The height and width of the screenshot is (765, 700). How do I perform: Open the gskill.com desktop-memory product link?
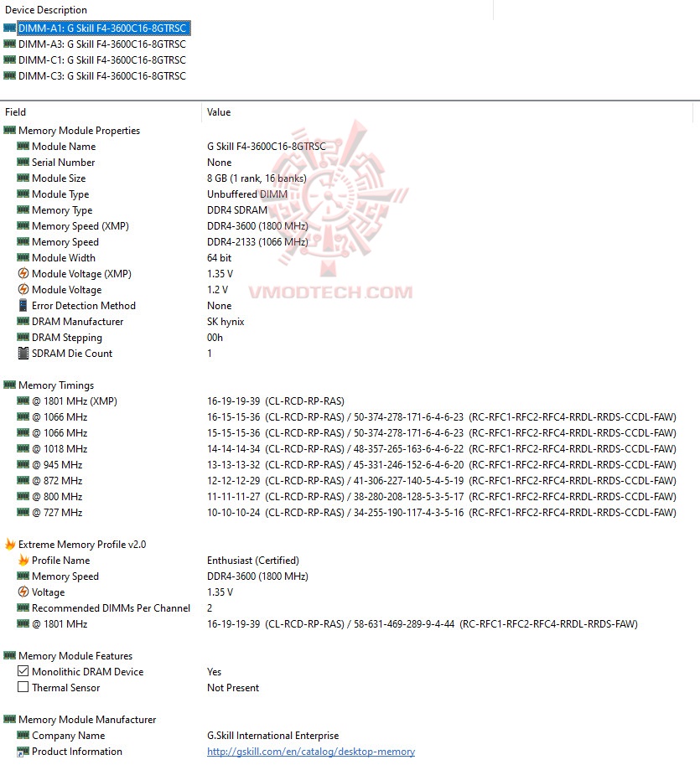click(311, 752)
